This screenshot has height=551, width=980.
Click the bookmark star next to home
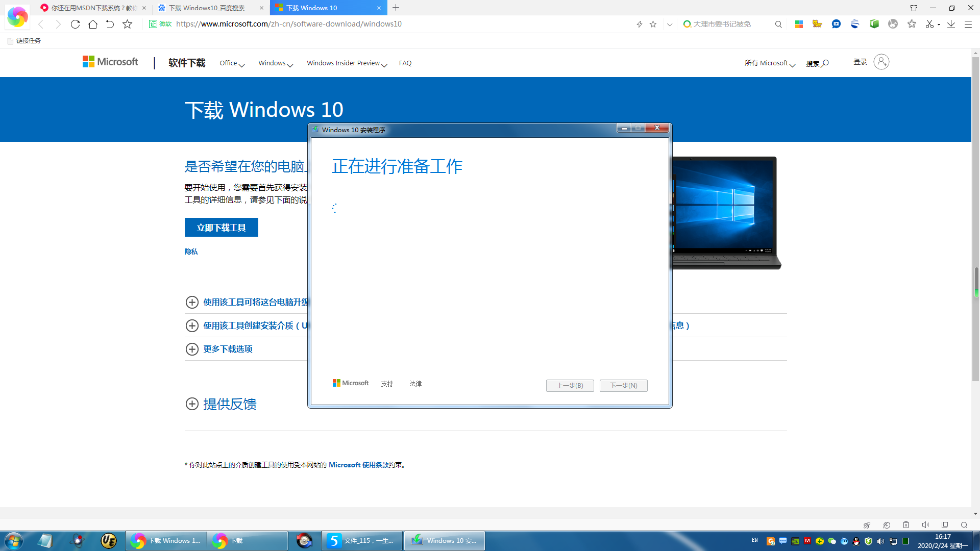tap(128, 24)
